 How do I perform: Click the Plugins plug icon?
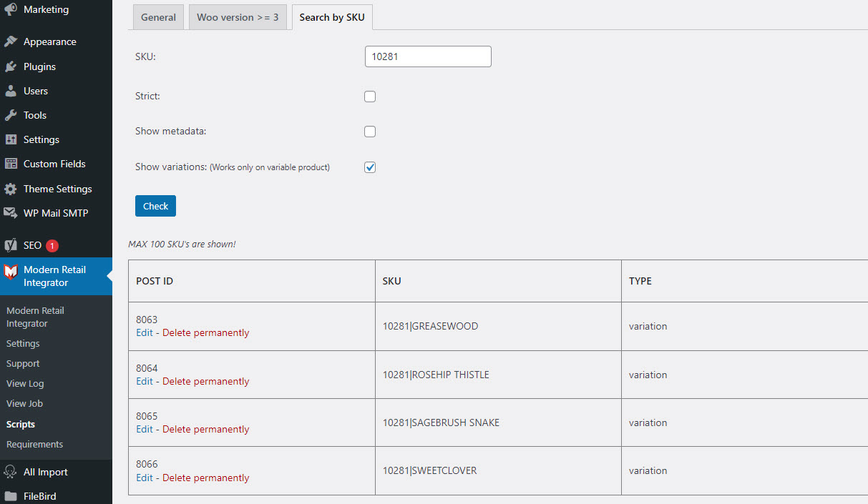click(x=11, y=66)
